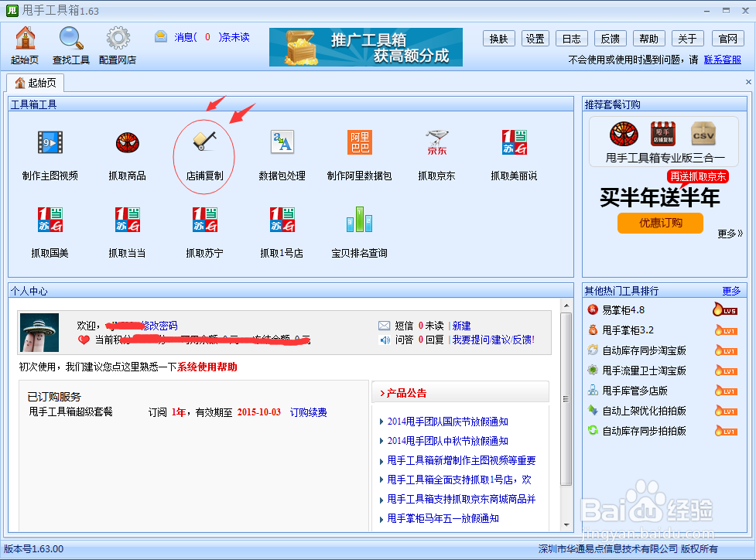Click the 联系客服 link
Viewport: 756px width, 560px height.
[x=722, y=60]
